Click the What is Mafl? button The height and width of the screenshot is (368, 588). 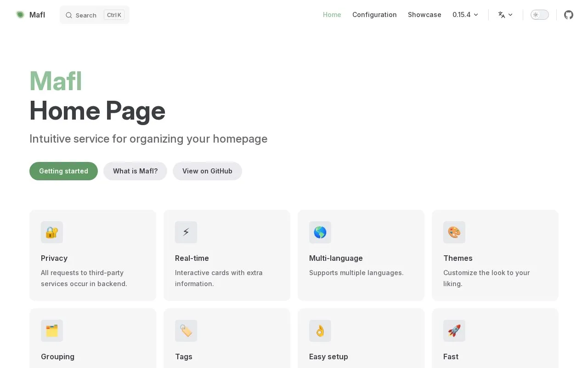tap(135, 171)
